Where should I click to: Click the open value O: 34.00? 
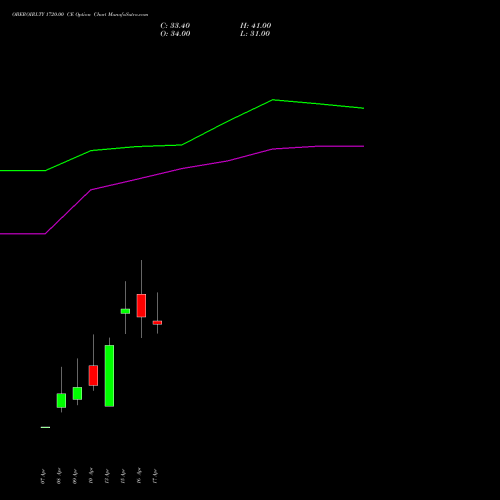click(175, 34)
